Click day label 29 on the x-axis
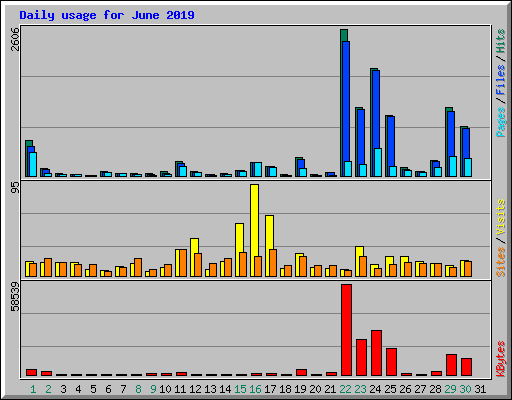This screenshot has width=512, height=400. (450, 389)
